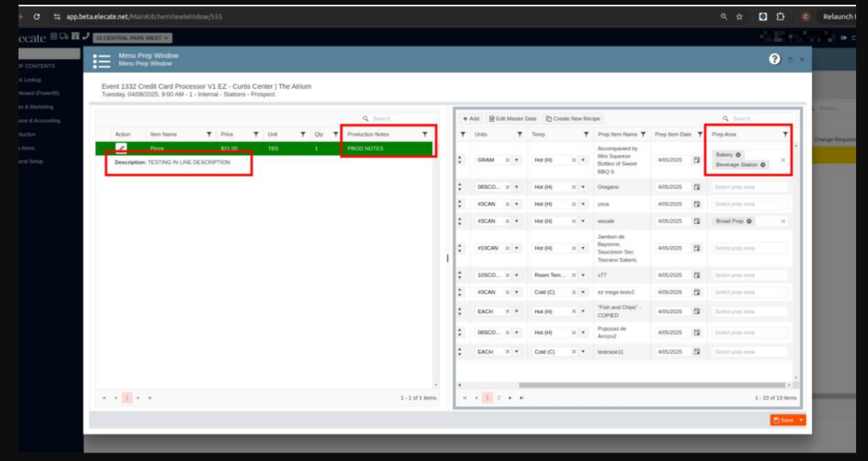Open the 15 Central Park West location dropdown
The height and width of the screenshot is (461, 868).
point(132,38)
